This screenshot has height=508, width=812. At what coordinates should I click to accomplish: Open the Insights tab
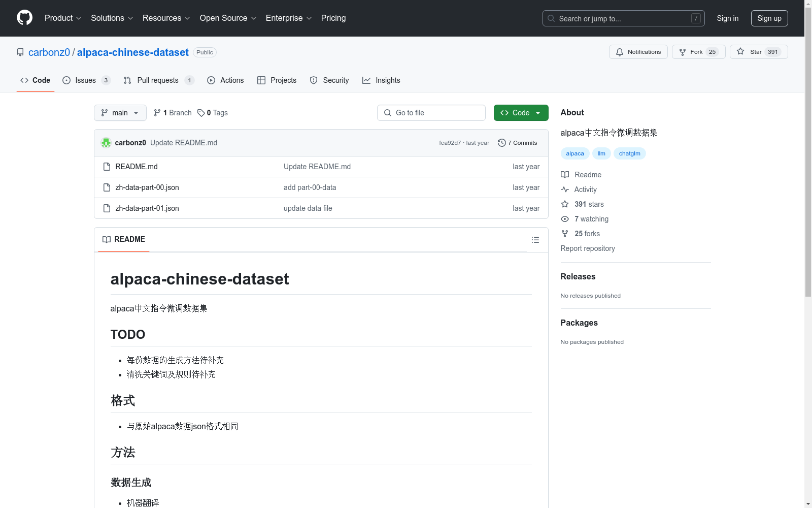pyautogui.click(x=381, y=80)
